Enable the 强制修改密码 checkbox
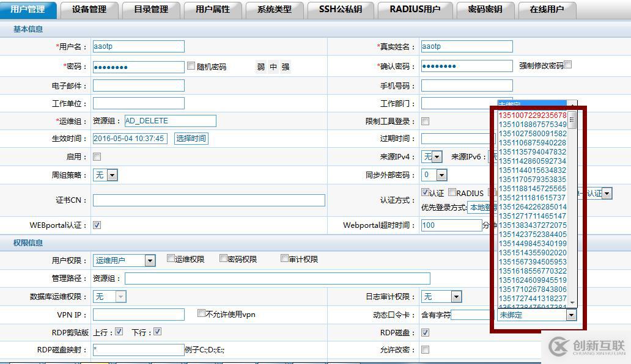 click(x=568, y=64)
